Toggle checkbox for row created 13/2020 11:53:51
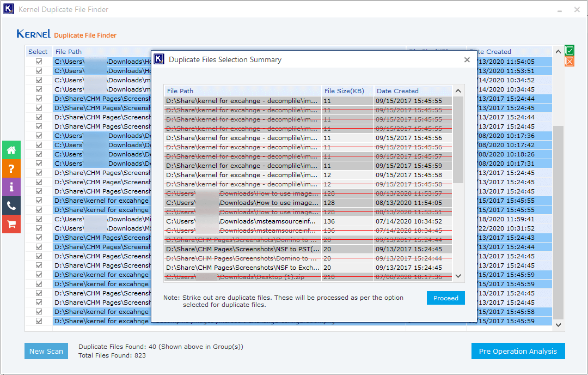This screenshot has height=375, width=588. [39, 70]
